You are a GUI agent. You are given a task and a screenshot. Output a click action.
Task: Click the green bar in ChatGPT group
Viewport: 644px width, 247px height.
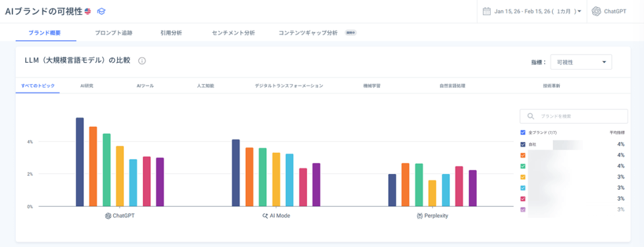tap(106, 170)
